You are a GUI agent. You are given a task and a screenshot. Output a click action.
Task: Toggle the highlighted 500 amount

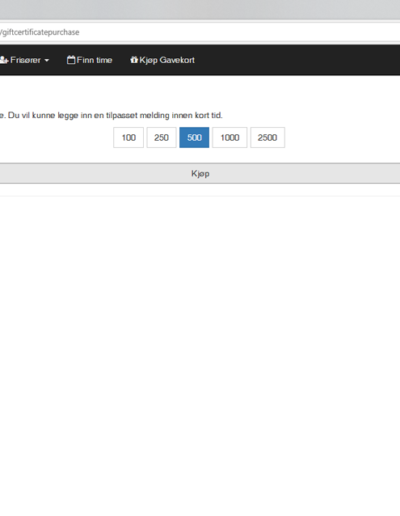[194, 137]
